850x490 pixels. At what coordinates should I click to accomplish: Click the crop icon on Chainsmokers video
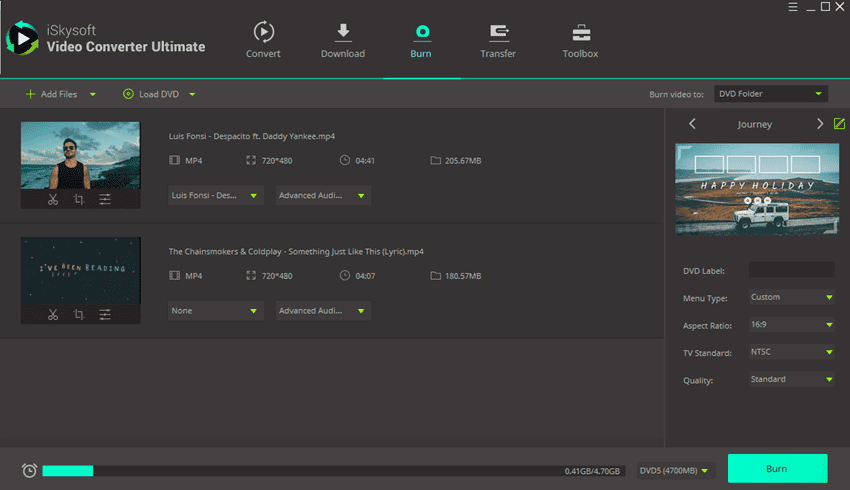79,315
